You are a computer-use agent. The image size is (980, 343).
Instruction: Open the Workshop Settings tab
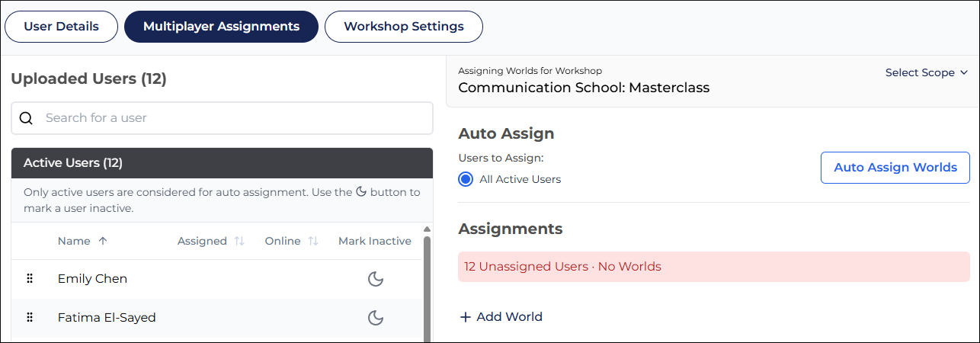click(x=403, y=27)
